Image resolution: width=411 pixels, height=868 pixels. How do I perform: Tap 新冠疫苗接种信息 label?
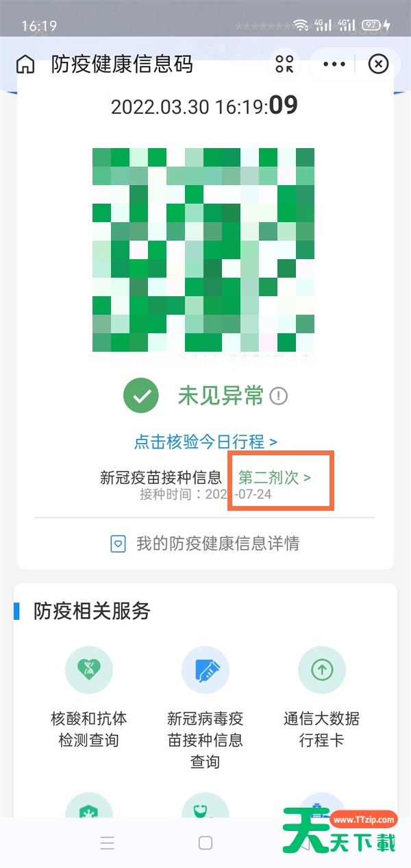pos(161,477)
